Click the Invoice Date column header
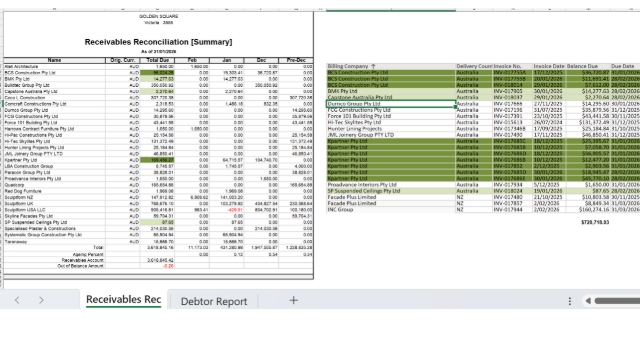This screenshot has height=360, width=640. point(549,66)
